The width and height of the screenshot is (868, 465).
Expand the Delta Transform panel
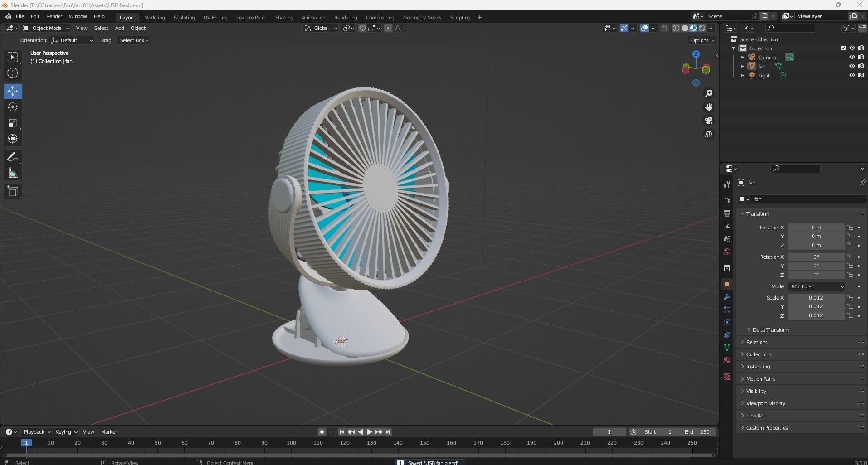click(x=770, y=330)
